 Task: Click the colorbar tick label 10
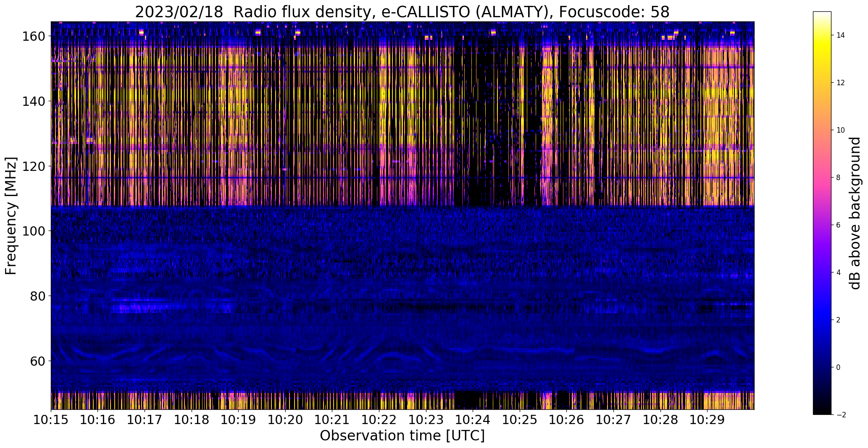pyautogui.click(x=841, y=130)
